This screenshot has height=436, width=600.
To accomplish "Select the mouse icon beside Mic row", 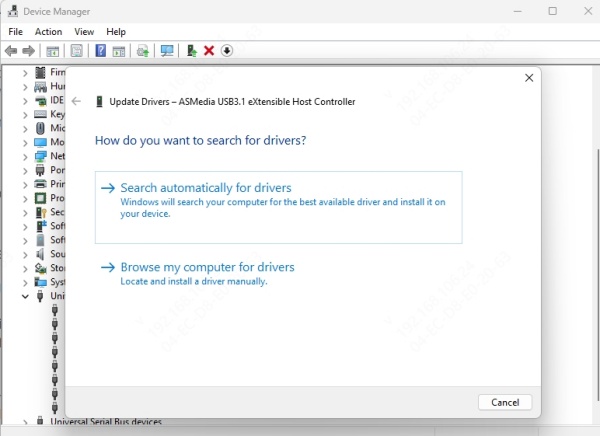I will [40, 128].
